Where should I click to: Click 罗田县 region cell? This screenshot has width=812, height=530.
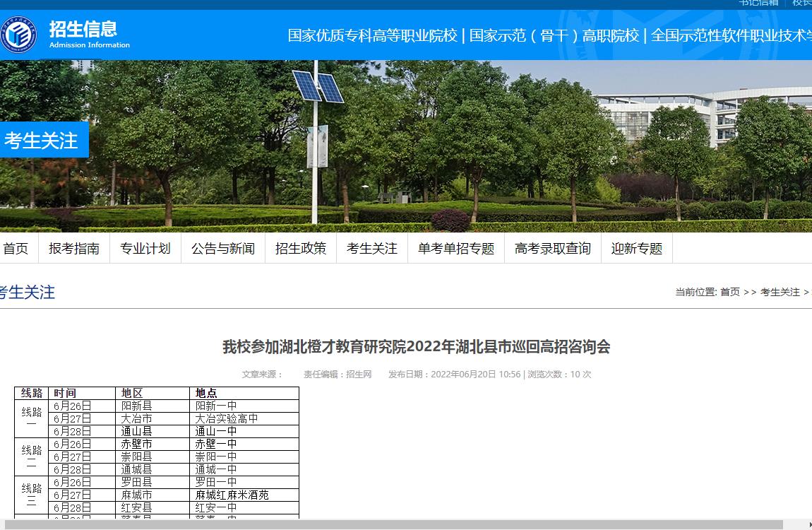153,483
